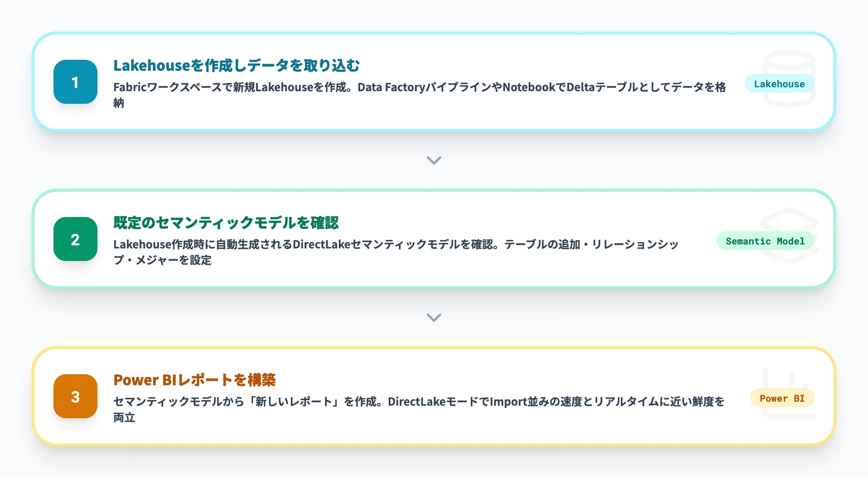868x478 pixels.
Task: Expand the chevron between steps 2 and 3
Action: (434, 317)
